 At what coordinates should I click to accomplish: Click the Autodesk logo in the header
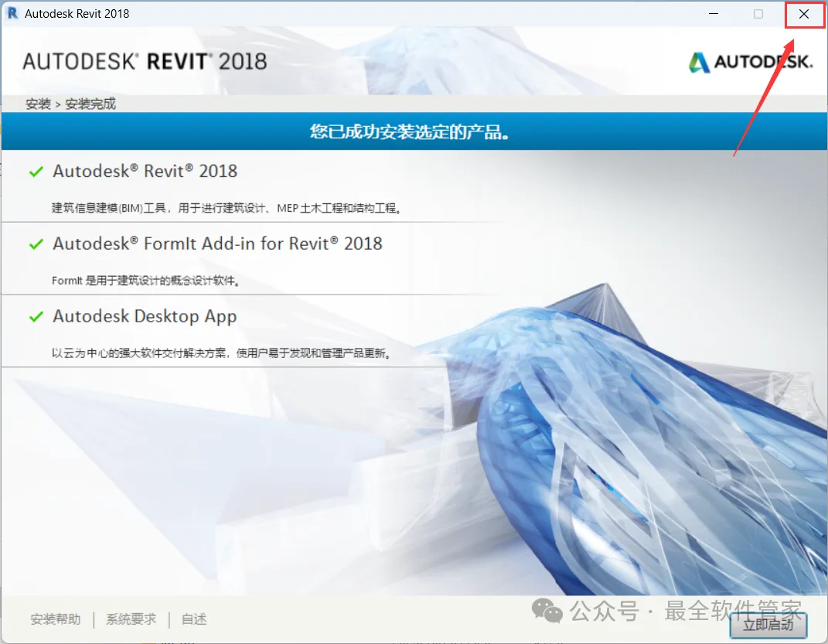click(751, 63)
